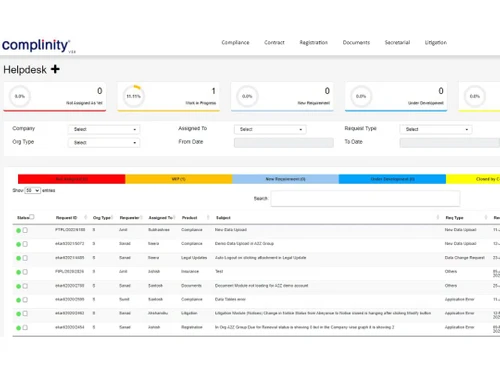500x375 pixels.
Task: Click the From Date field
Action: point(284,143)
